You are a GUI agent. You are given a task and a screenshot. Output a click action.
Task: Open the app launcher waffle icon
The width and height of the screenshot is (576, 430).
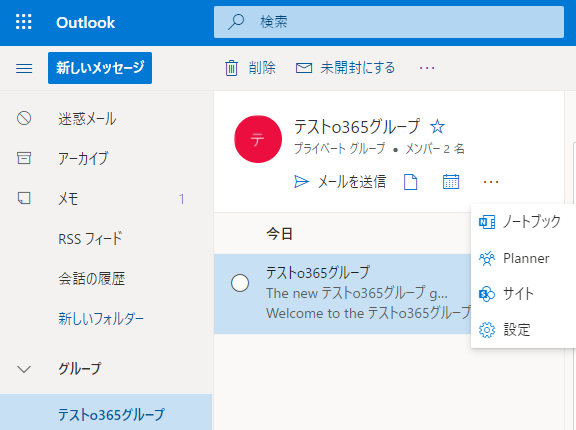[x=24, y=22]
